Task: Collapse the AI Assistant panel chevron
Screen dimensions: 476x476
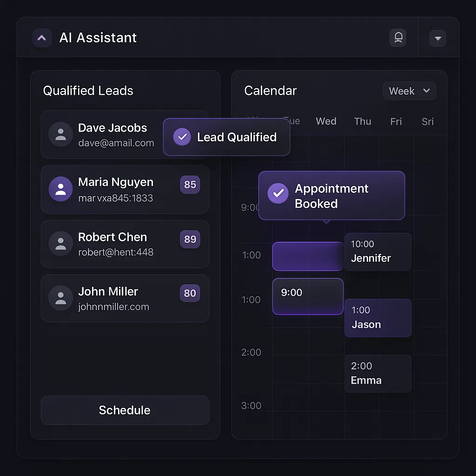Action: (42, 38)
